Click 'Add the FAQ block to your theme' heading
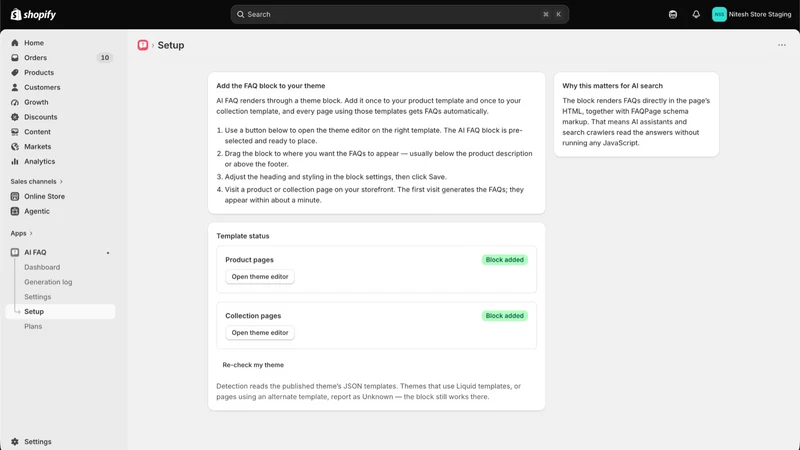 coord(270,86)
